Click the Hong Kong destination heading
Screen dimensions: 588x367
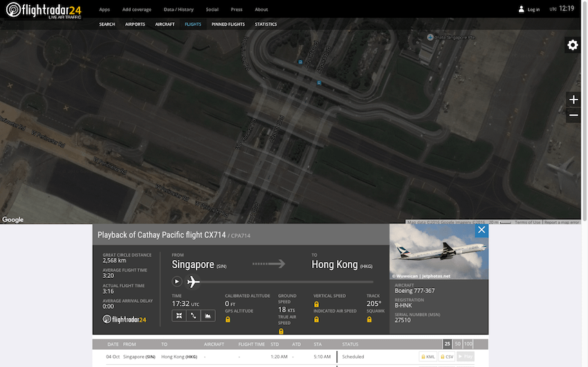(335, 265)
